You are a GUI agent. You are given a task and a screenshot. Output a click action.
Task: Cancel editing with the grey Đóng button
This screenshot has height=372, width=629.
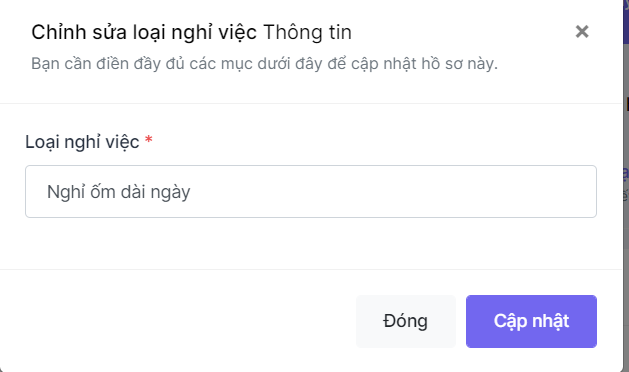point(406,321)
